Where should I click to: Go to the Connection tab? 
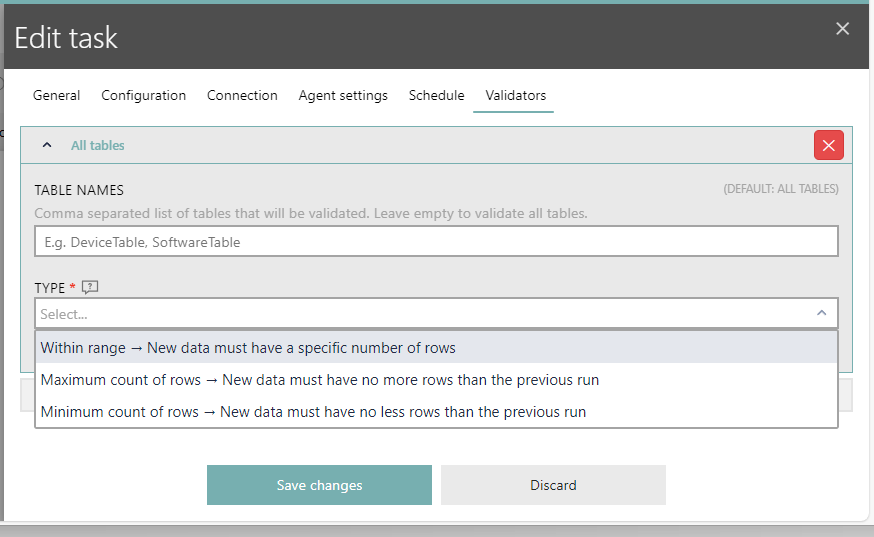(x=242, y=96)
